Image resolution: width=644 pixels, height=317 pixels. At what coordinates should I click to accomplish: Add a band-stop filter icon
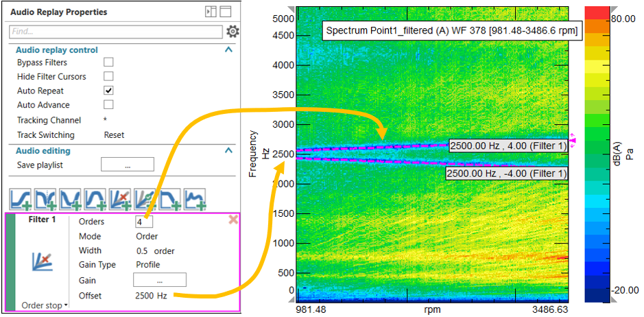(71, 200)
